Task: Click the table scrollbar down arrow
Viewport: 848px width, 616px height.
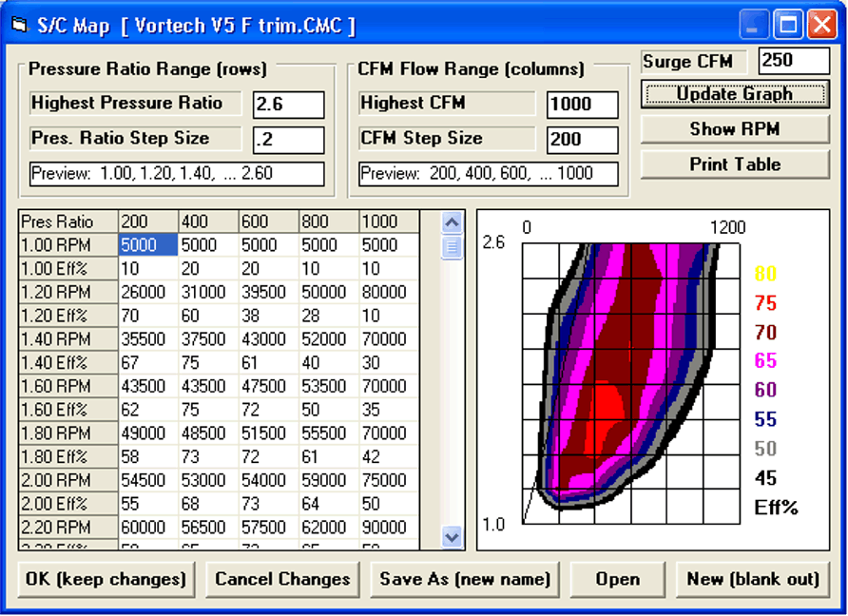Action: 452,537
